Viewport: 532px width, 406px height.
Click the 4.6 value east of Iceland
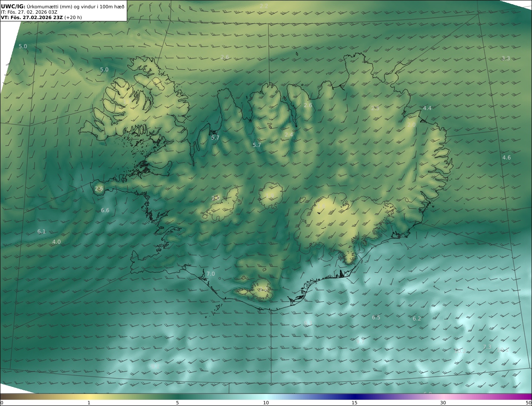click(x=507, y=158)
